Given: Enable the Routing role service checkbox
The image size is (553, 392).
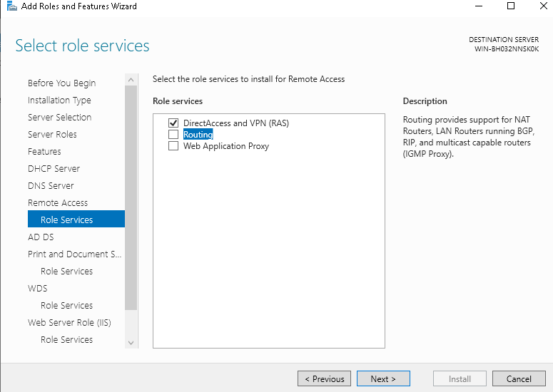Looking at the screenshot, I should click(x=173, y=135).
